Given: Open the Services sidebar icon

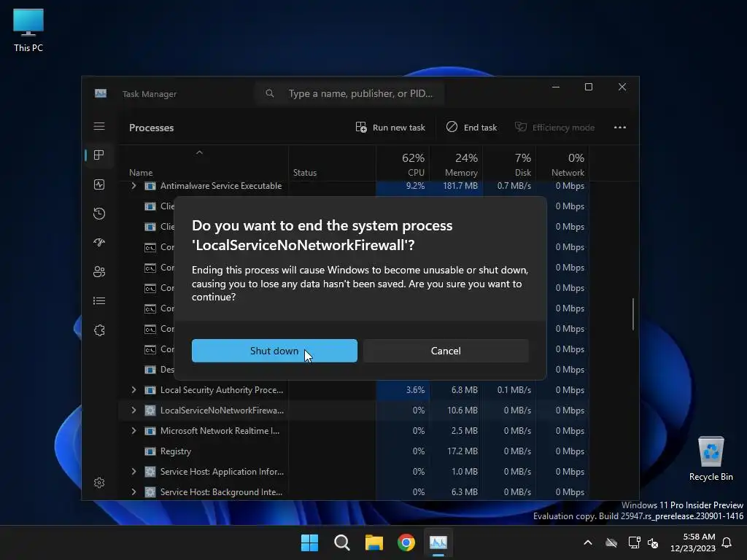Looking at the screenshot, I should pyautogui.click(x=99, y=330).
